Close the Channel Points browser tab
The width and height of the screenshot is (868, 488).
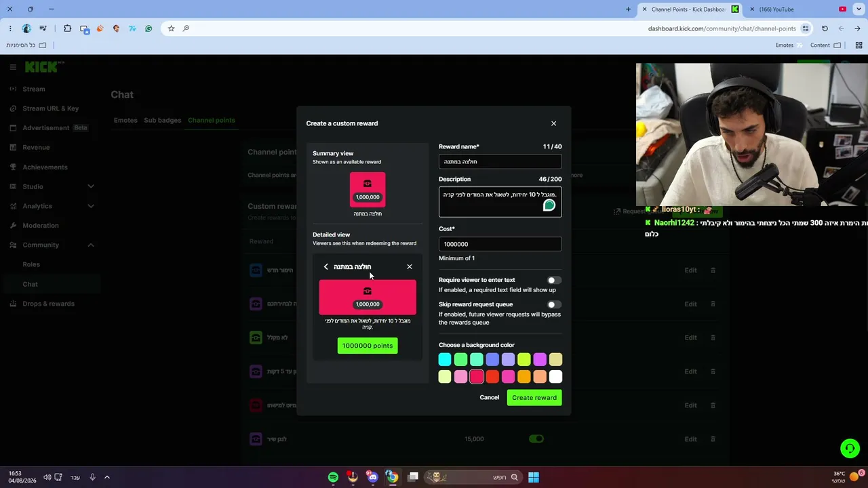[x=644, y=9]
